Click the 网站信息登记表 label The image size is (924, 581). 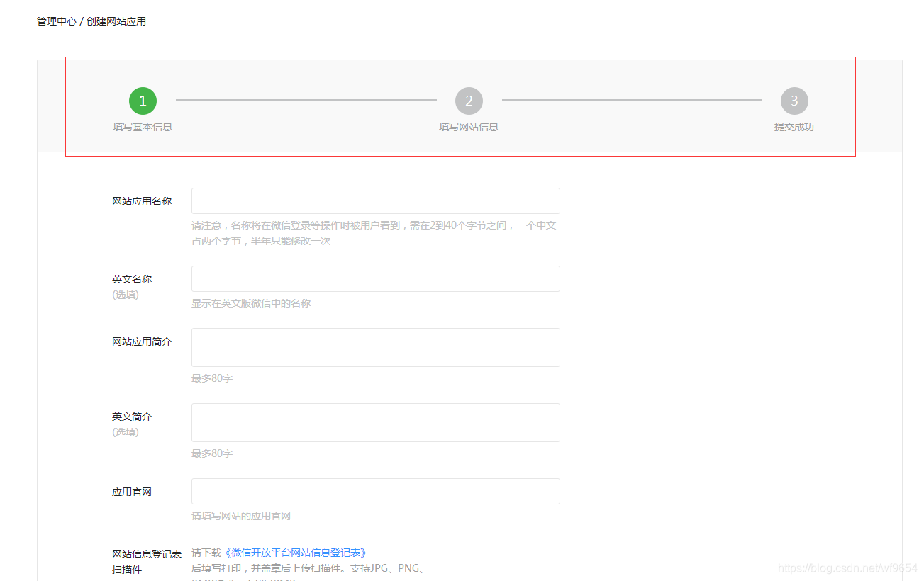(x=147, y=554)
